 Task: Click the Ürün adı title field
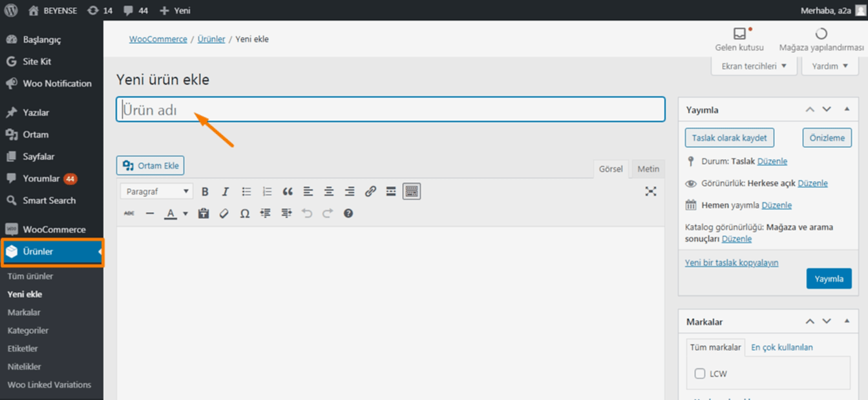pyautogui.click(x=390, y=109)
